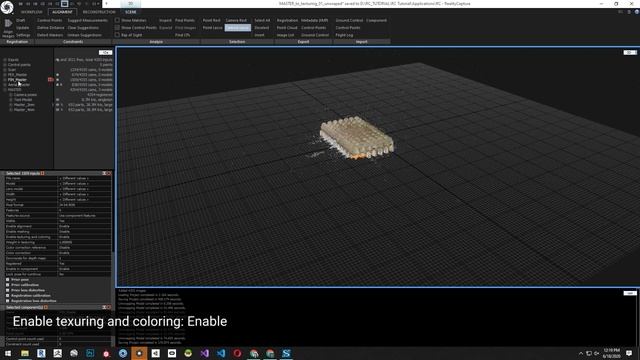Open the 1Ds view dropdown in scene tree panel
Viewport: 640px width, 360px height.
click(105, 52)
